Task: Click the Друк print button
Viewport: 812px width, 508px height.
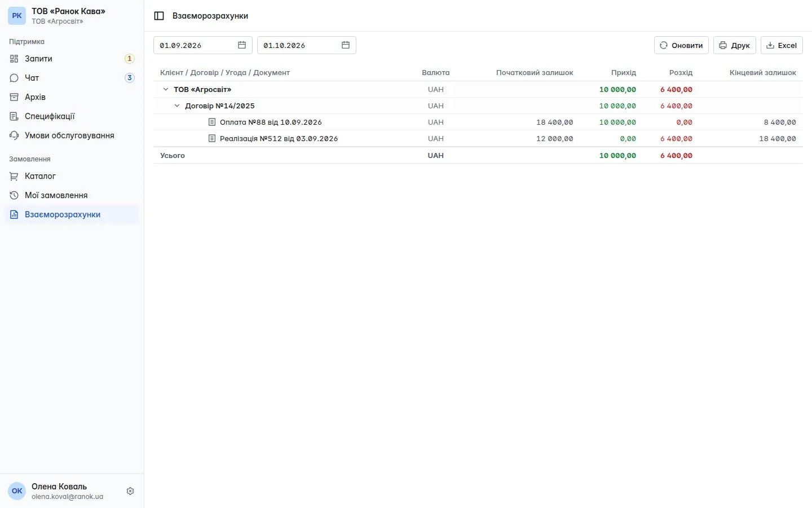Action: [x=734, y=45]
